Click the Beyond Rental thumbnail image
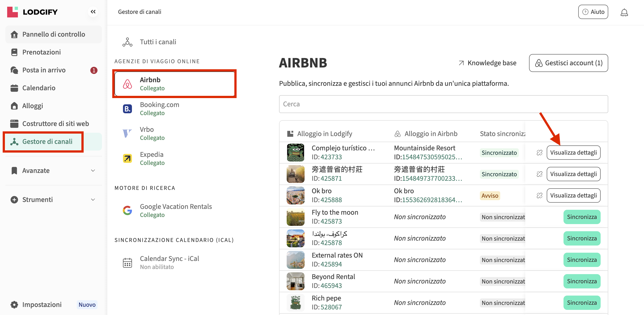Viewport: 644px width, 315px height. coord(295,281)
